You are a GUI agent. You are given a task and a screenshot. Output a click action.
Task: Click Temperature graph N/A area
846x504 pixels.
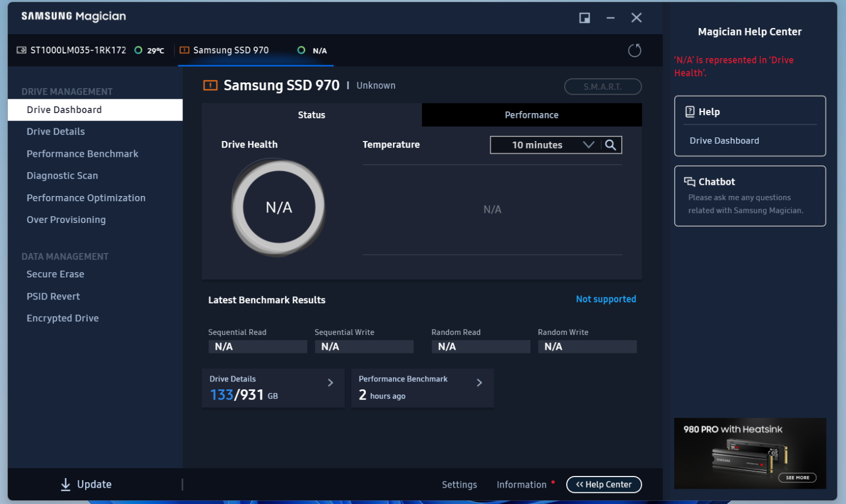(492, 210)
